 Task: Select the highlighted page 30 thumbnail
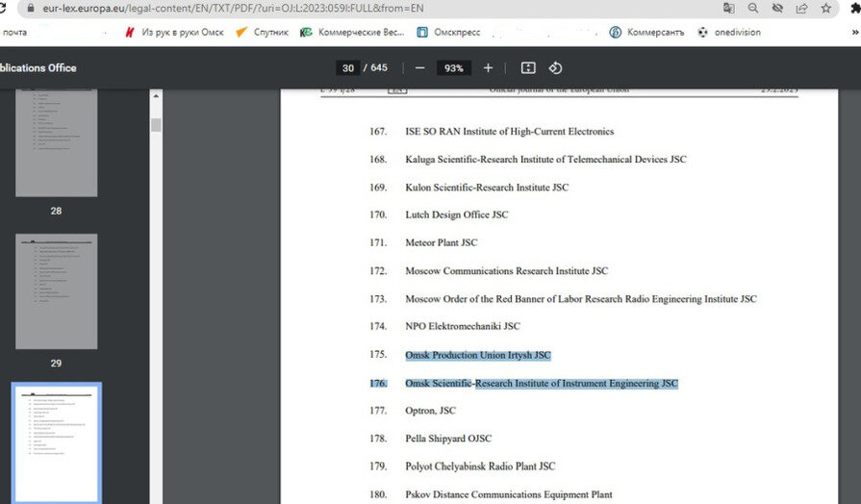tap(56, 442)
